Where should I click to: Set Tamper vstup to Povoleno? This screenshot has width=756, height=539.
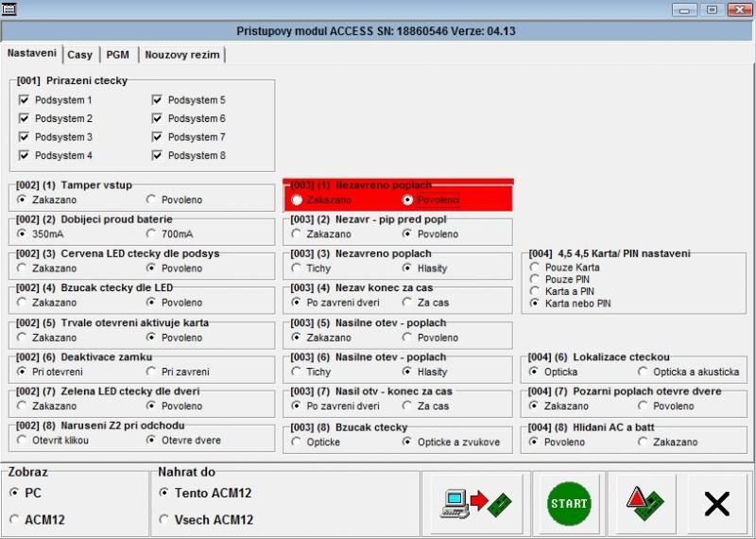click(x=151, y=200)
